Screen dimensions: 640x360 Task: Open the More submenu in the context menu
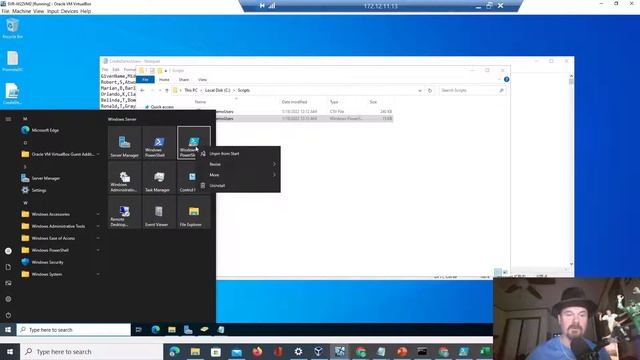coord(239,175)
